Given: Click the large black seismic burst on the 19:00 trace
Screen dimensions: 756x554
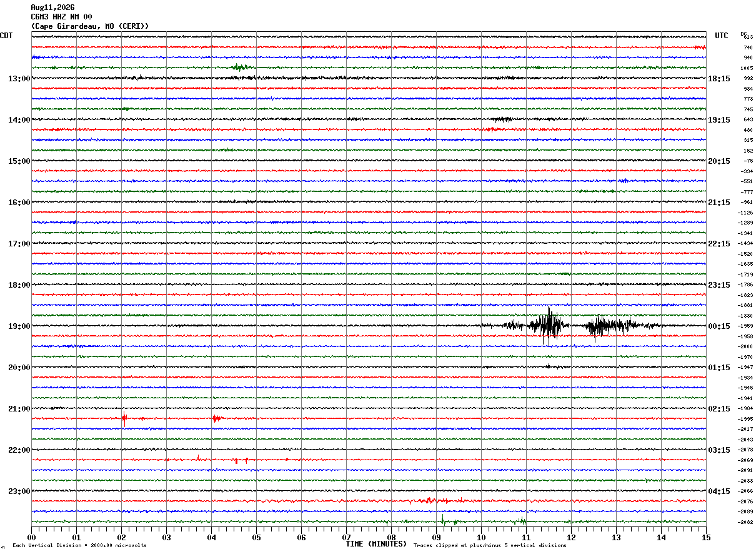Looking at the screenshot, I should pos(549,325).
